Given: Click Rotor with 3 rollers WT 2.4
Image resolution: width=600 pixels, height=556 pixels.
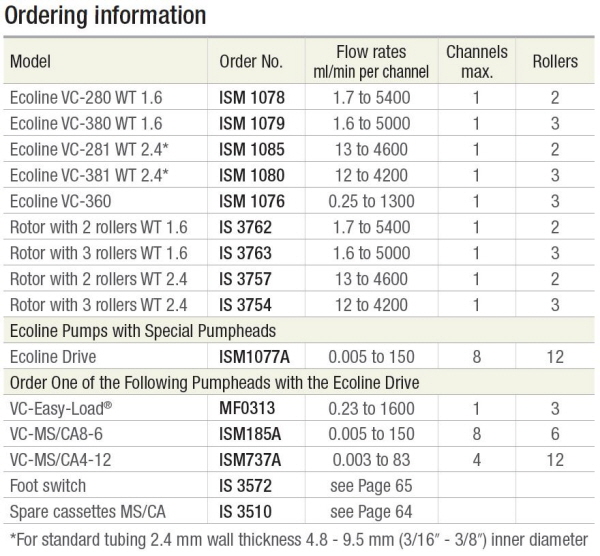Looking at the screenshot, I should (99, 305).
